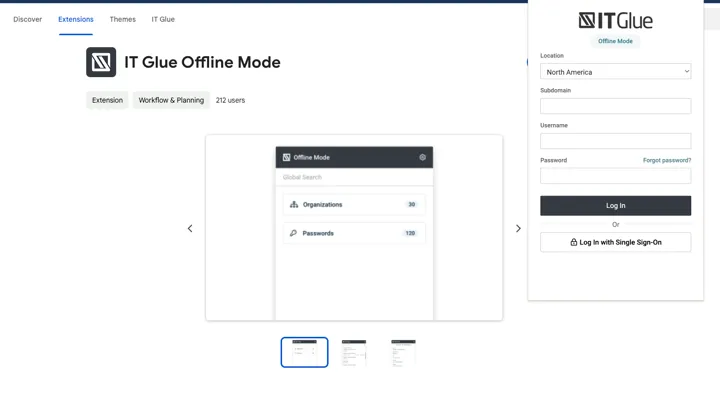Image resolution: width=720 pixels, height=402 pixels.
Task: Click the Organizations icon in the preview
Action: (294, 204)
